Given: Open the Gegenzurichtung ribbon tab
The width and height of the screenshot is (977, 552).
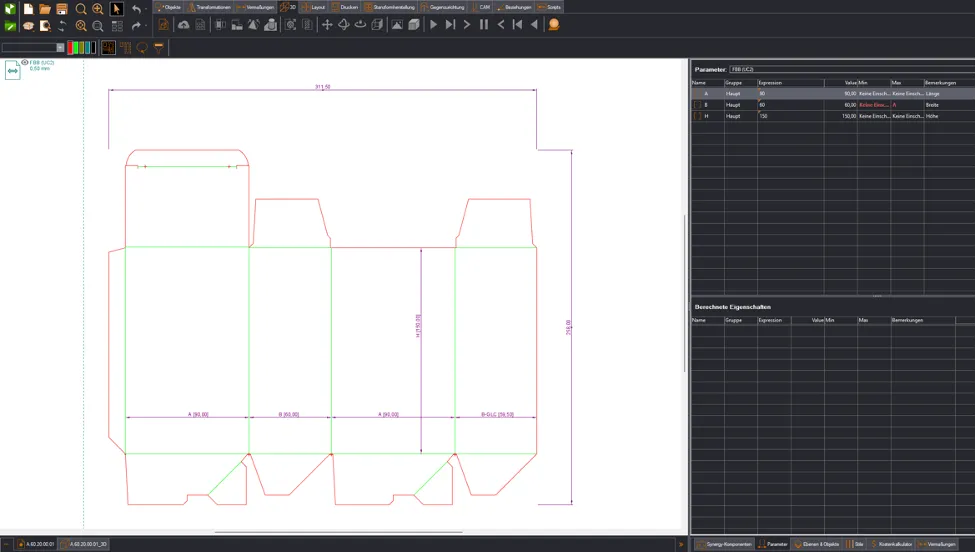Looking at the screenshot, I should point(443,7).
